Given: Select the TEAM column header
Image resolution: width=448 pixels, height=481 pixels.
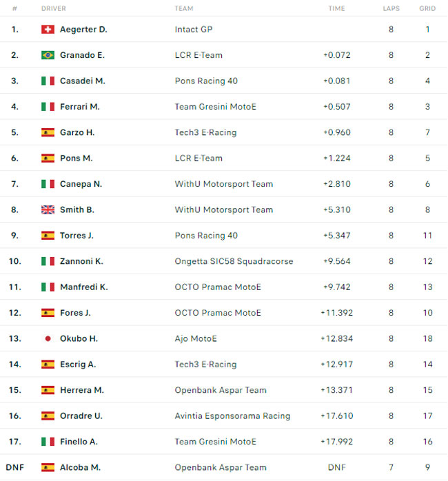Looking at the screenshot, I should pyautogui.click(x=184, y=8).
